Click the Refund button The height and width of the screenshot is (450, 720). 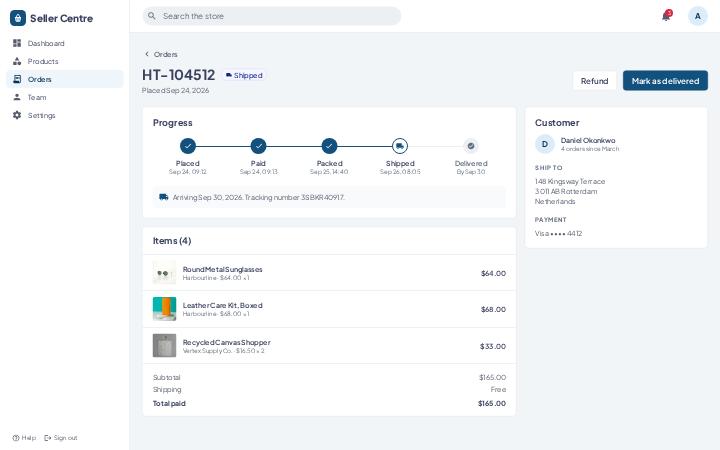click(x=594, y=81)
